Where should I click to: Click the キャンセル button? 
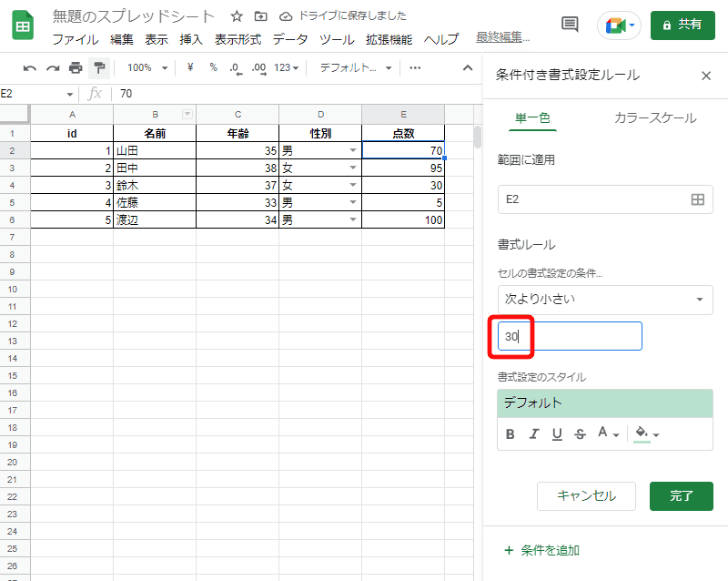(x=585, y=496)
